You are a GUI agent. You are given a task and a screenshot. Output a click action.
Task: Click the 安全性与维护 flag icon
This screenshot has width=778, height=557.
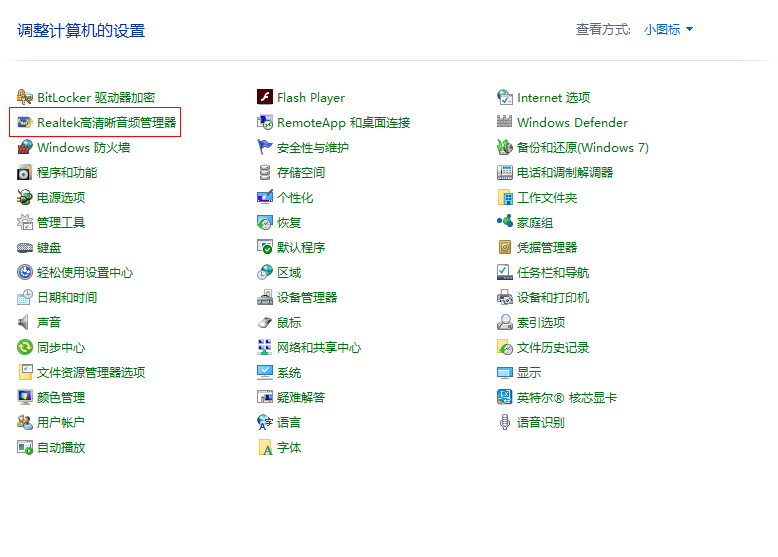click(265, 147)
